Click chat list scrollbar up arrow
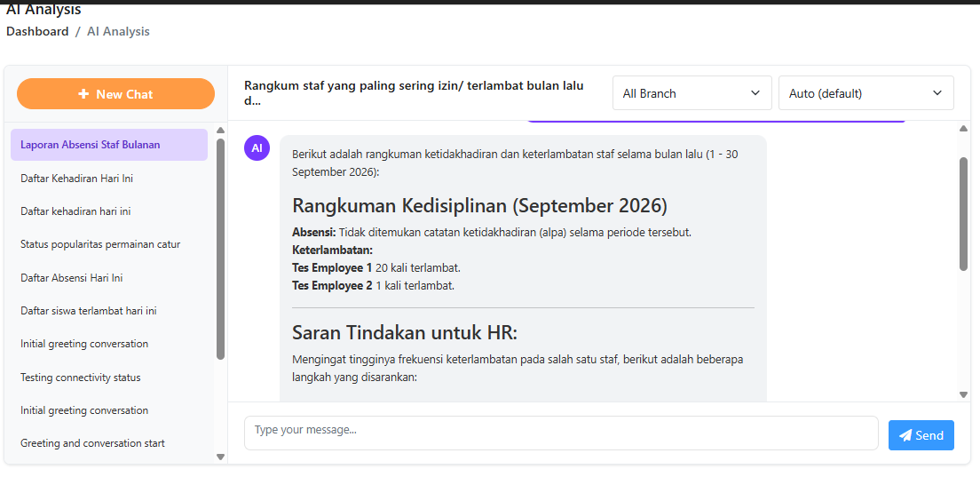Viewport: 980px width, 477px height. (220, 130)
